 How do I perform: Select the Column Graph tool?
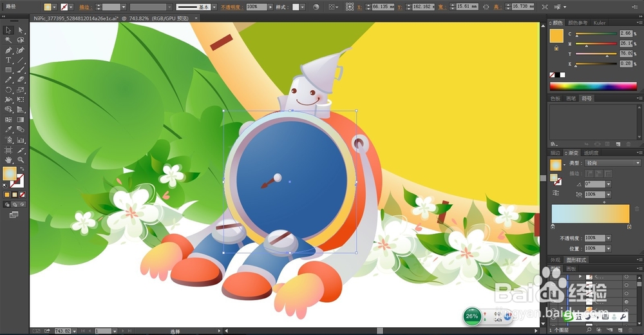(21, 140)
